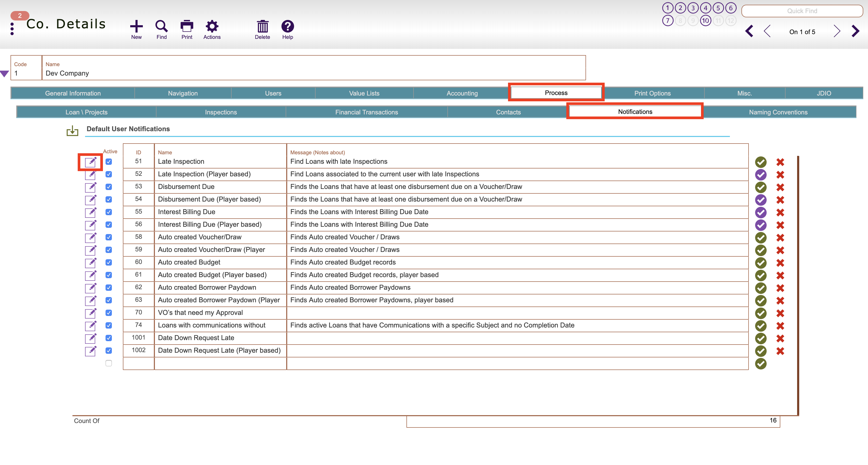Open the Inspections sub-tab
The height and width of the screenshot is (465, 868).
click(x=221, y=112)
